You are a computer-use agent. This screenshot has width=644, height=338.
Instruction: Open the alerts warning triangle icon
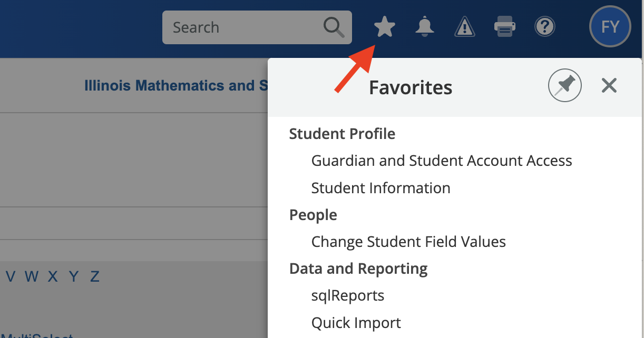[465, 27]
